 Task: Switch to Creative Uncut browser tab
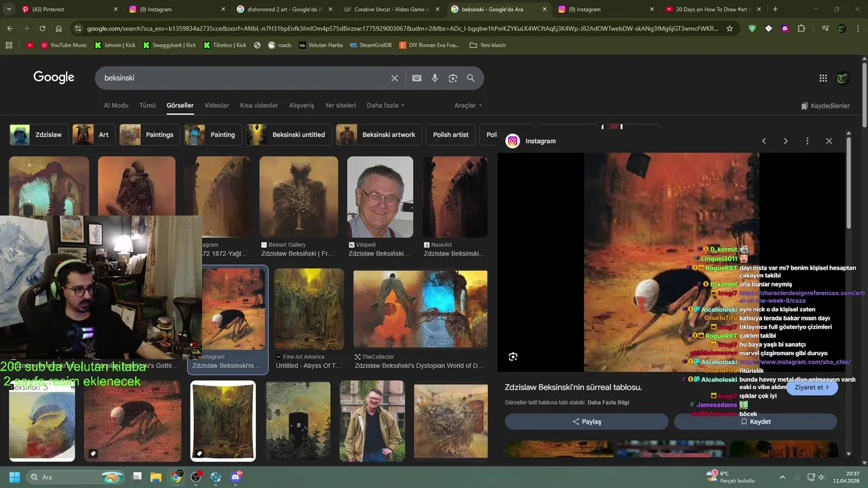point(391,9)
